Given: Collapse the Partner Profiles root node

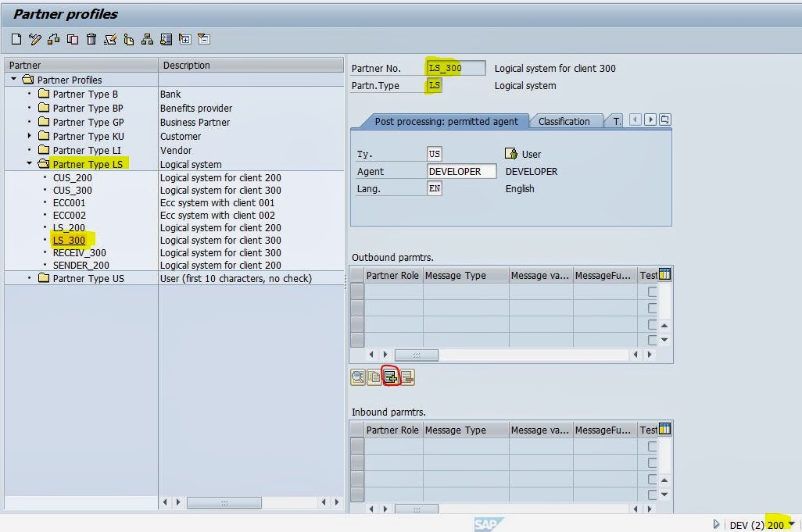Looking at the screenshot, I should [x=14, y=80].
